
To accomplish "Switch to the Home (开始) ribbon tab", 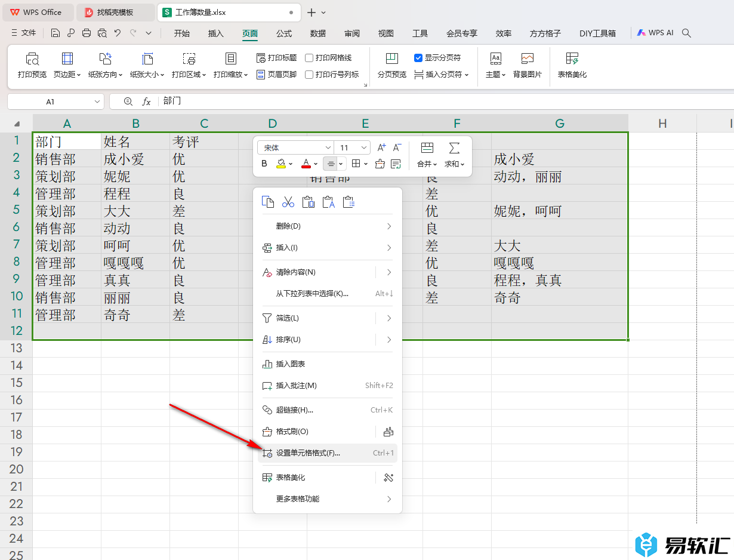I will coord(182,33).
